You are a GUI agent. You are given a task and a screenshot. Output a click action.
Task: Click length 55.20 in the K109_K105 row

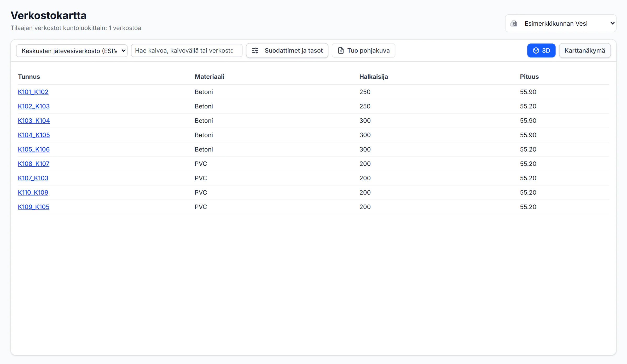[x=528, y=207]
